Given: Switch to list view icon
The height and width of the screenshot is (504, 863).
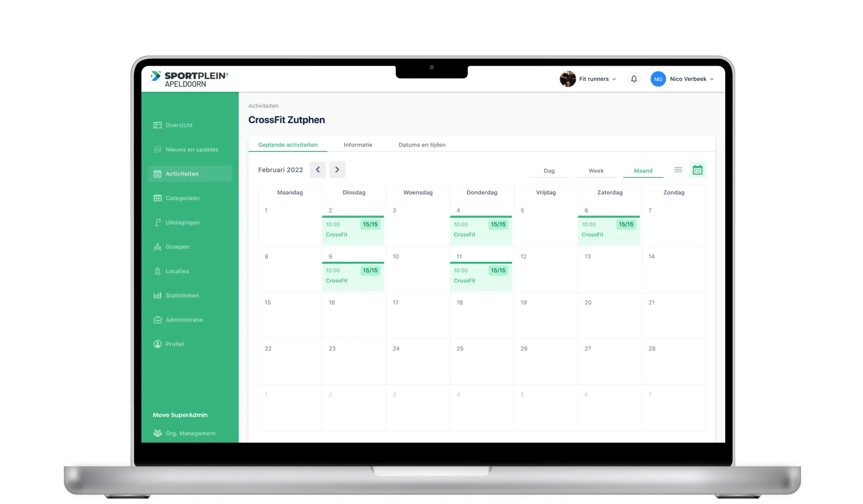Looking at the screenshot, I should click(678, 170).
